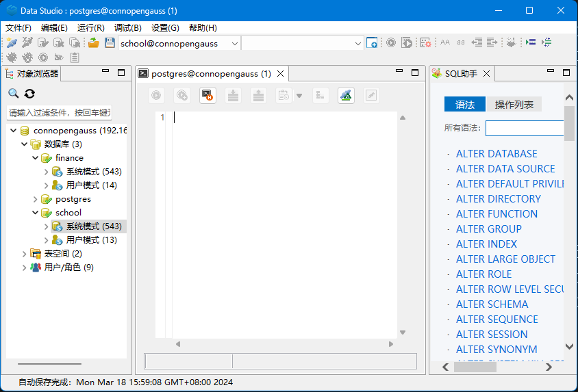Open the empty combo box next to connection
The image size is (578, 392).
[x=357, y=43]
